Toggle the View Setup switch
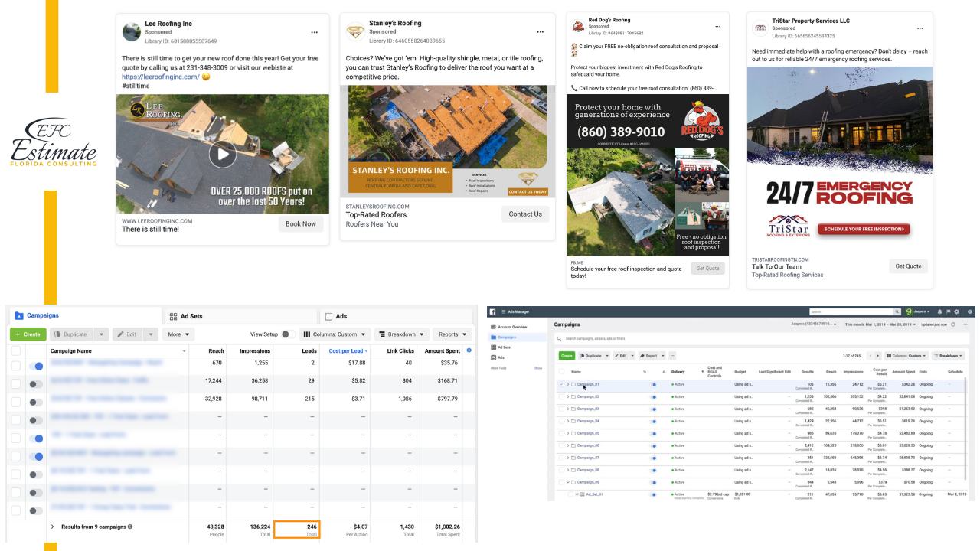This screenshot has width=980, height=551. point(288,334)
